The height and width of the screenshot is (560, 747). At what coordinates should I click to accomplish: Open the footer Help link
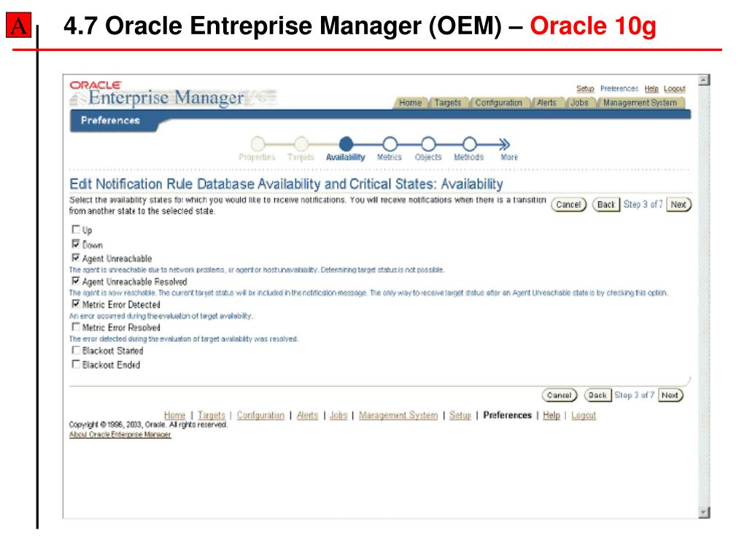tap(551, 415)
